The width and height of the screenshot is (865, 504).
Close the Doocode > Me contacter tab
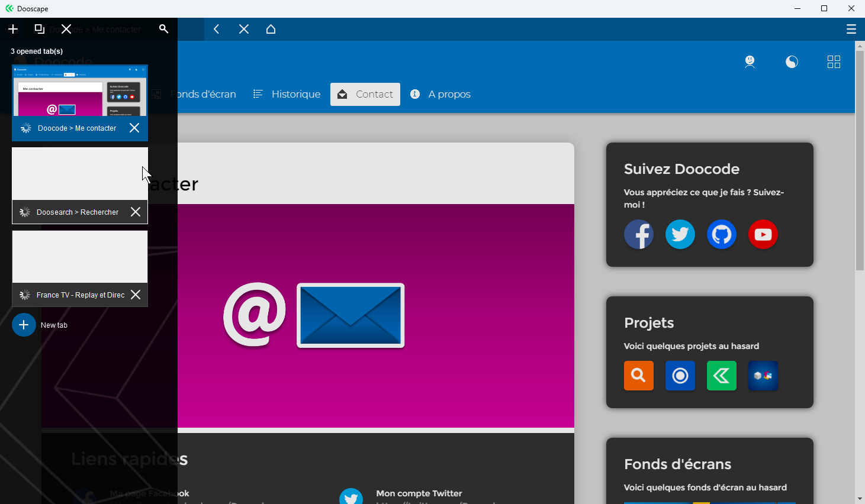pos(134,128)
